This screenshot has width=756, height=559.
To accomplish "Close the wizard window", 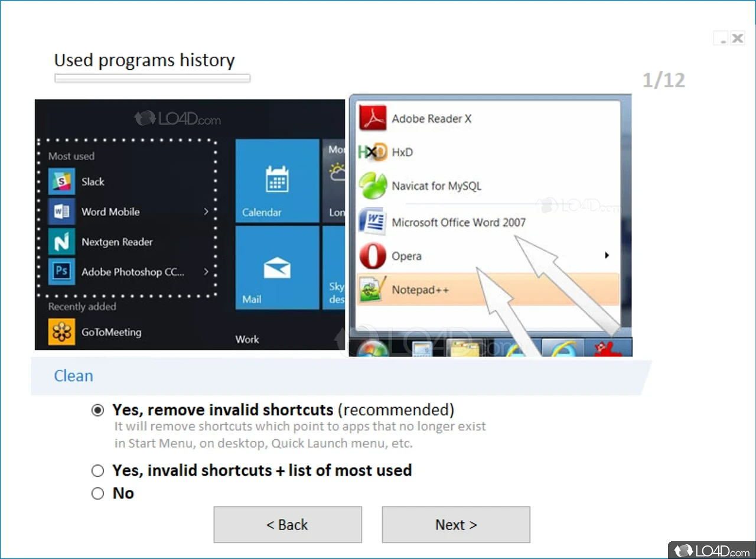I will pyautogui.click(x=737, y=38).
